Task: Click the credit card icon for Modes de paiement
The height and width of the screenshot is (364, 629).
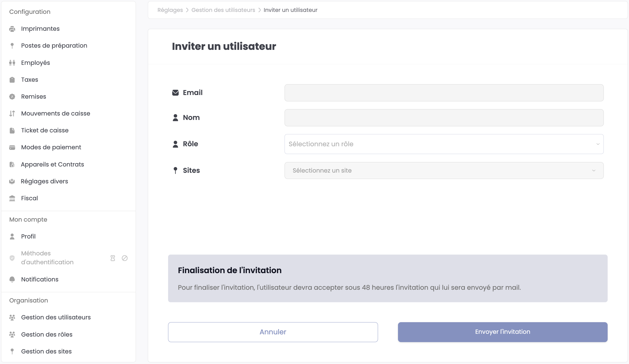Action: 12,147
